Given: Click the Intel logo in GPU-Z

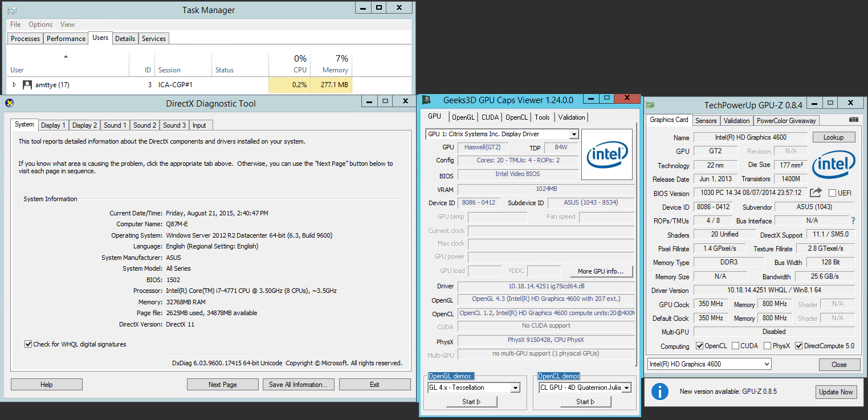Looking at the screenshot, I should tap(833, 165).
